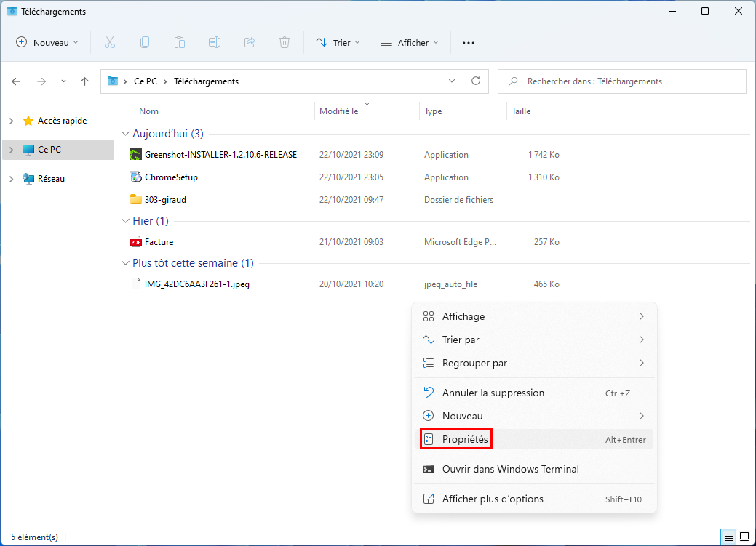Select the ChromeSetup file name
Viewport: 756px width, 546px height.
pyautogui.click(x=171, y=177)
